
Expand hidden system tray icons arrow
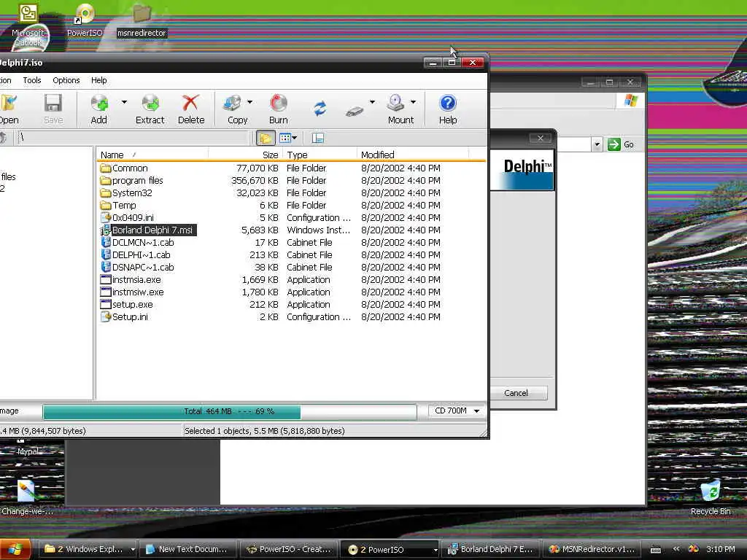pos(676,550)
